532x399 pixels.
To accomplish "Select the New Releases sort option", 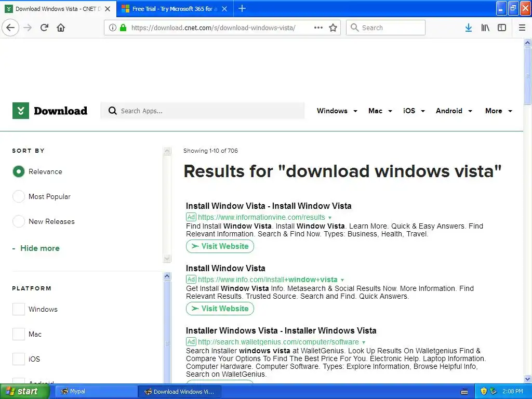I will [19, 221].
